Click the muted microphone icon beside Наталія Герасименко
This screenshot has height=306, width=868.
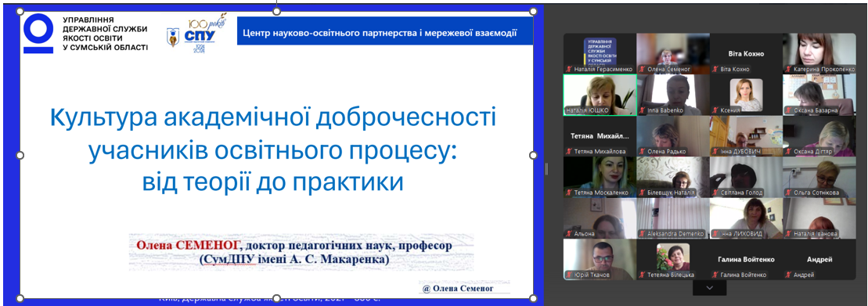tap(568, 69)
